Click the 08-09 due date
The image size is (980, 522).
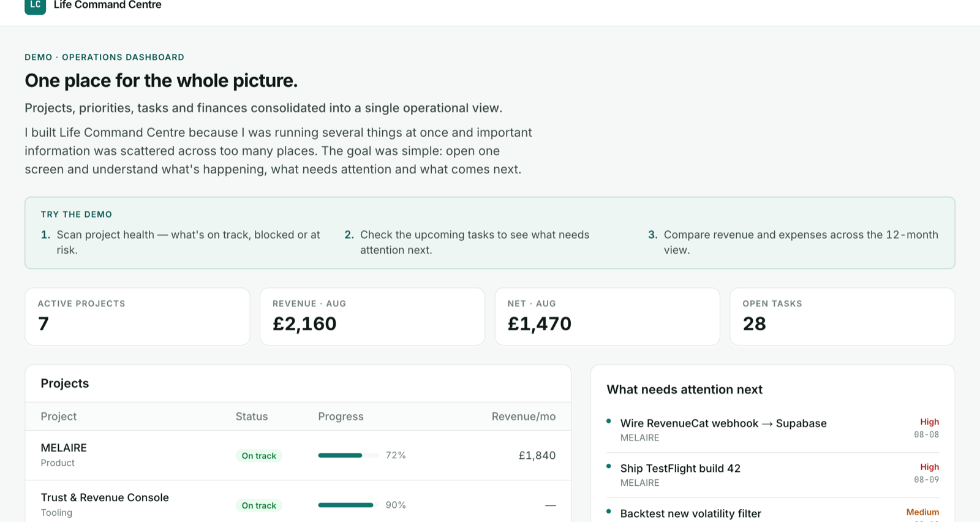coord(927,480)
